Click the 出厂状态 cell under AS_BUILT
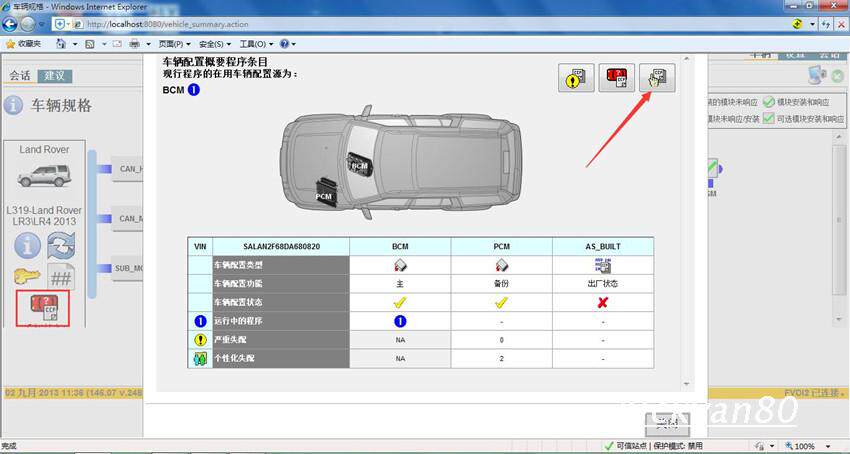Screen dimensions: 850x454 [603, 284]
